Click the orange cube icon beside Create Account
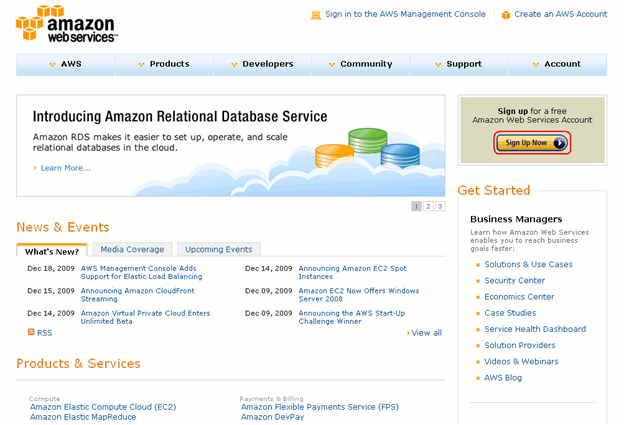The image size is (625, 425). (x=506, y=15)
